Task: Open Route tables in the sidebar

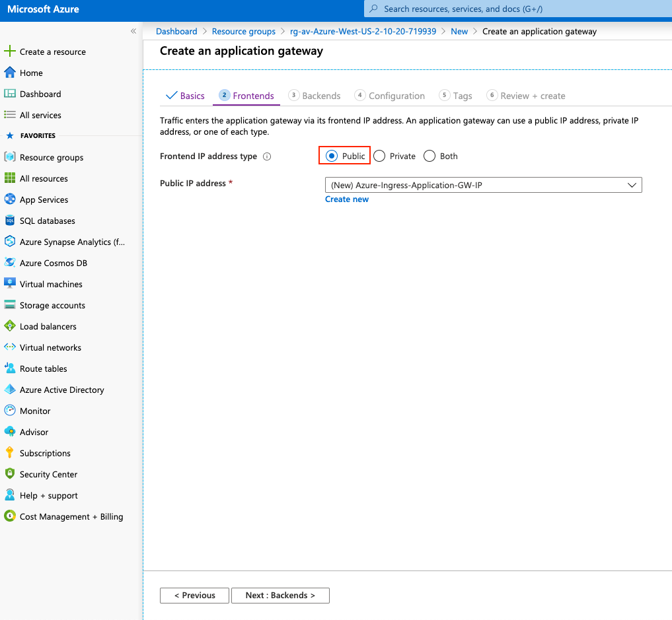Action: [x=42, y=368]
